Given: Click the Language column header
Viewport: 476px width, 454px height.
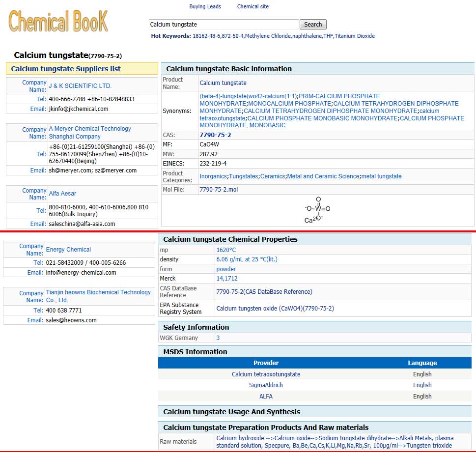Looking at the screenshot, I should pyautogui.click(x=422, y=363).
